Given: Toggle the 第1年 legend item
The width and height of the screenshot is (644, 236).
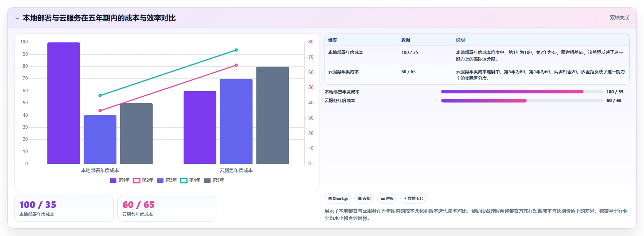Looking at the screenshot, I should pos(119,180).
